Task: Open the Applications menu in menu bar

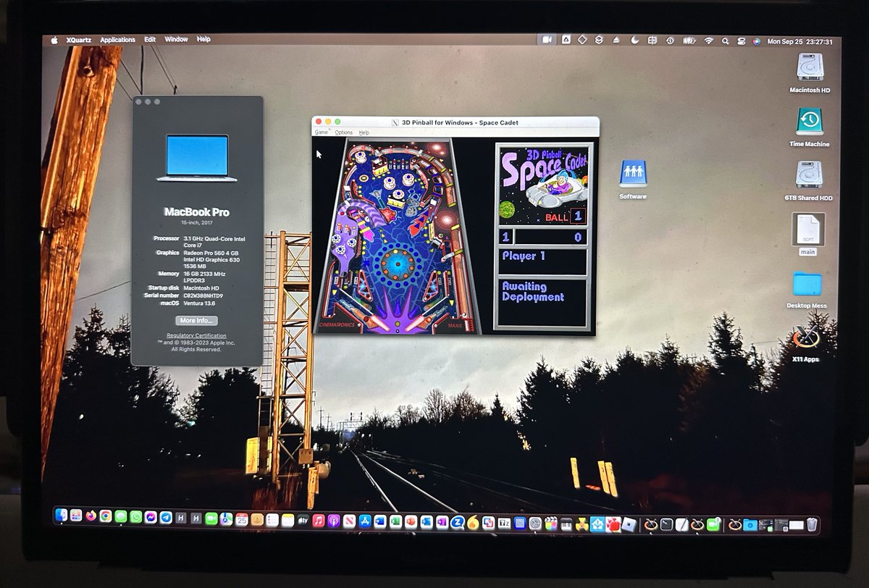Action: point(118,40)
